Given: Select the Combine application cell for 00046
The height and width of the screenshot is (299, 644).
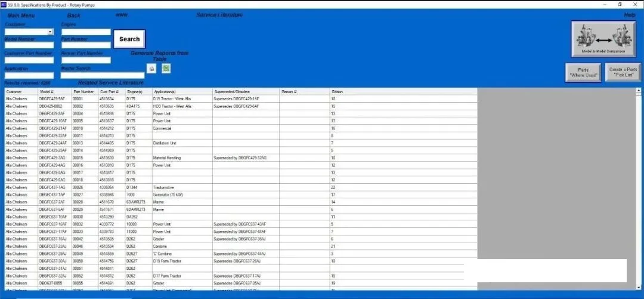Looking at the screenshot, I should pyautogui.click(x=182, y=246).
